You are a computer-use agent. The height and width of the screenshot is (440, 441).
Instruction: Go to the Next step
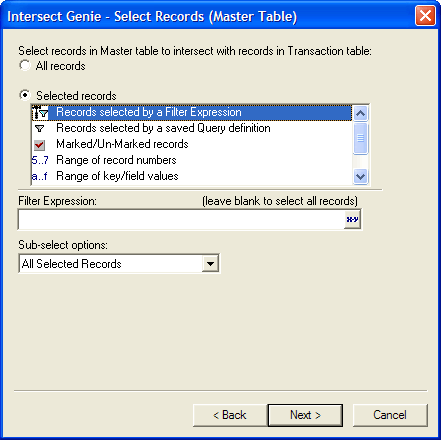pos(305,415)
